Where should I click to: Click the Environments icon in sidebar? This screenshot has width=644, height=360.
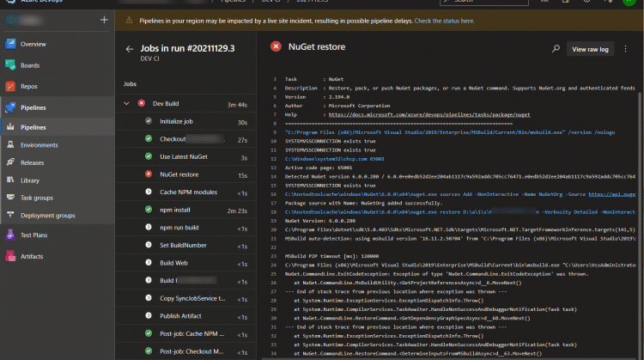(x=10, y=144)
